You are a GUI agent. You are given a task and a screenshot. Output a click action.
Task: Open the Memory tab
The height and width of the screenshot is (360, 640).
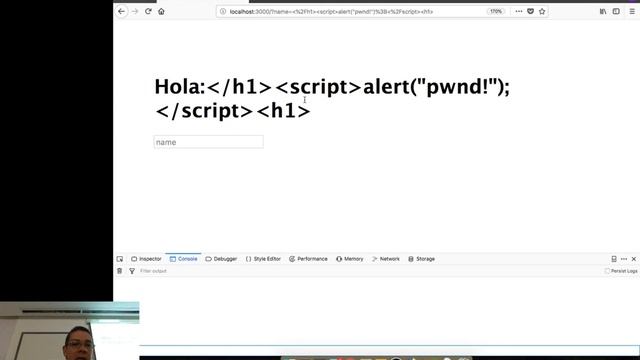(349, 259)
